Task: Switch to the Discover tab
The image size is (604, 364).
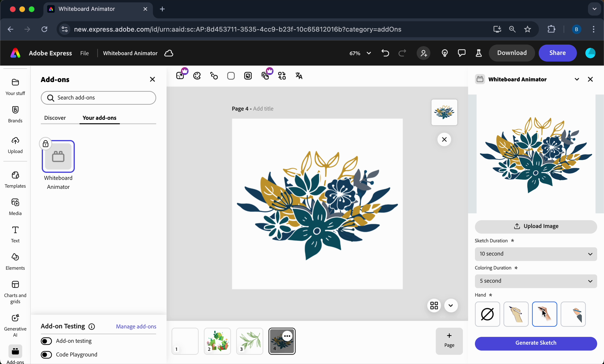Action: pyautogui.click(x=55, y=118)
